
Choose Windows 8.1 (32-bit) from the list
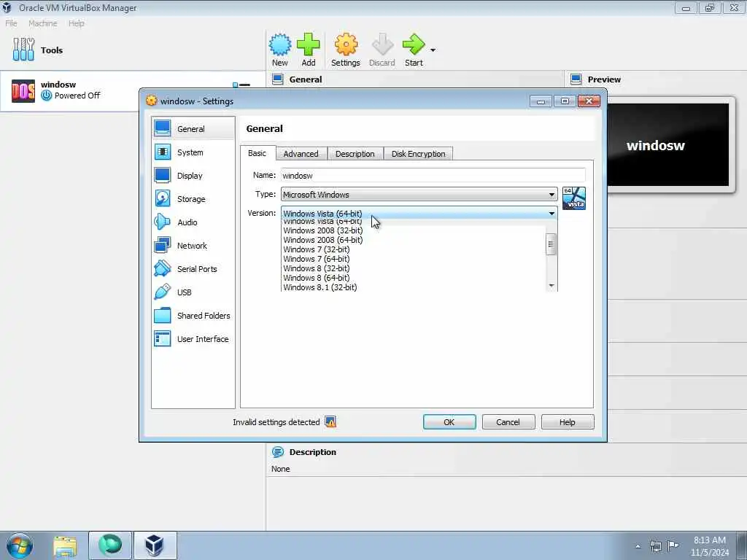tap(414, 287)
